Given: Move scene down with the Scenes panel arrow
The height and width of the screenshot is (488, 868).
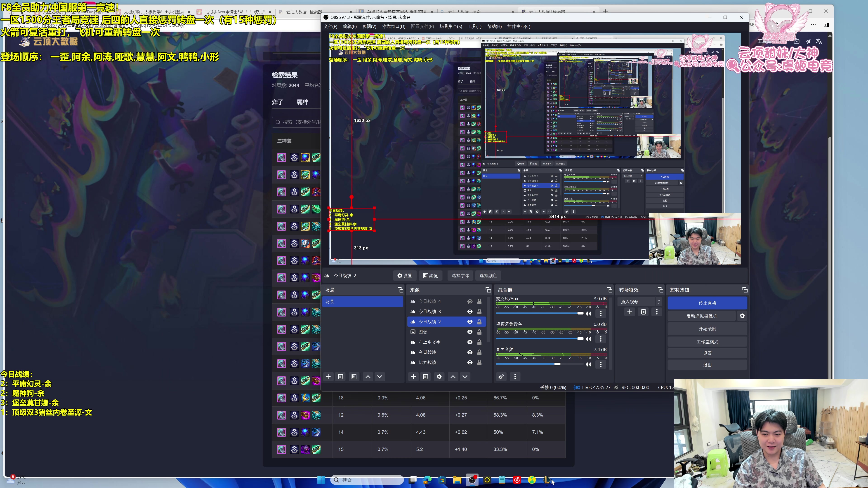Looking at the screenshot, I should 380,377.
